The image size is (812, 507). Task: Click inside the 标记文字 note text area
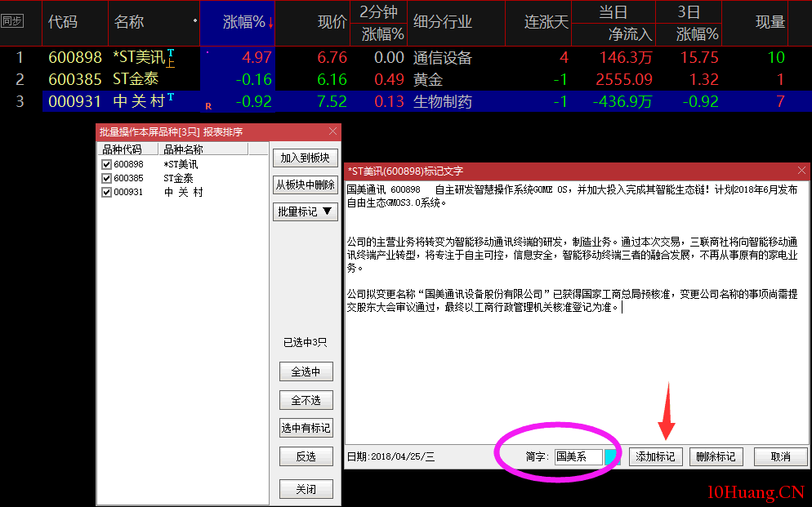(x=577, y=312)
